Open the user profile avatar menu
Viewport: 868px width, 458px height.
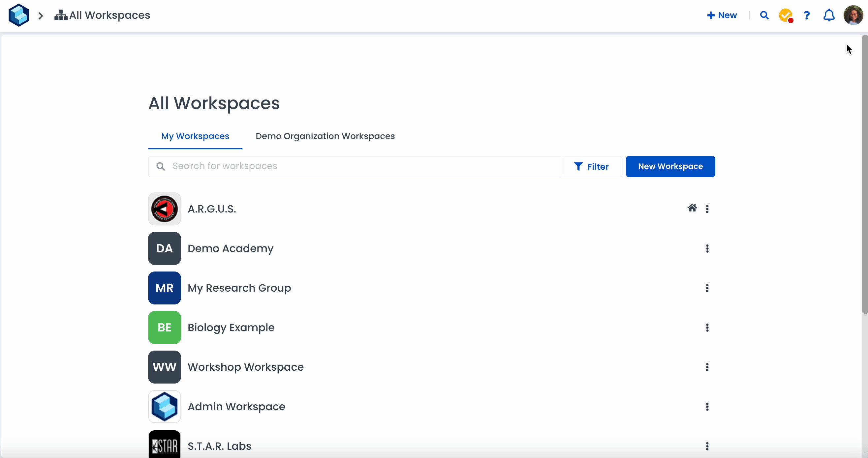[853, 15]
